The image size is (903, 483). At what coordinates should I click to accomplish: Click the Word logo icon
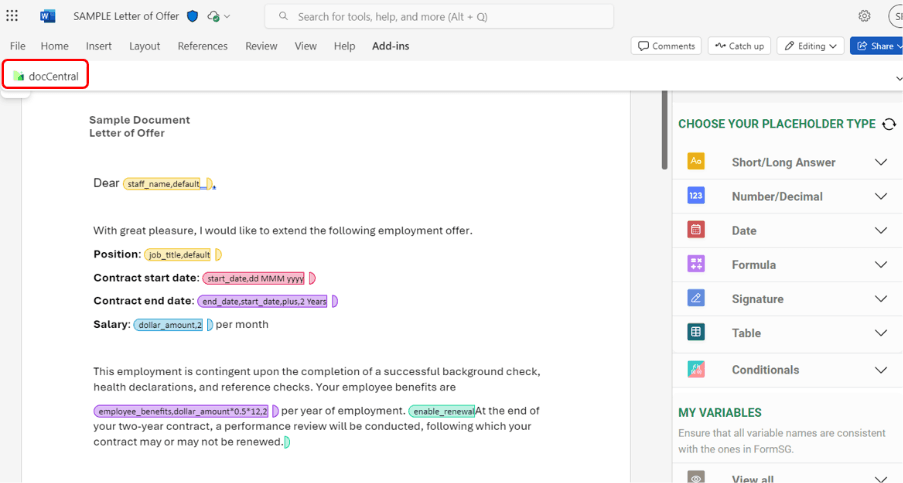(48, 16)
